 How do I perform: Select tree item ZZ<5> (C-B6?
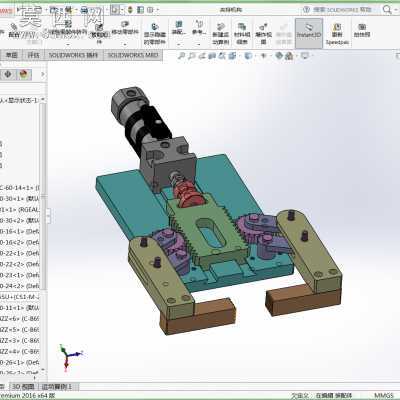(20, 330)
